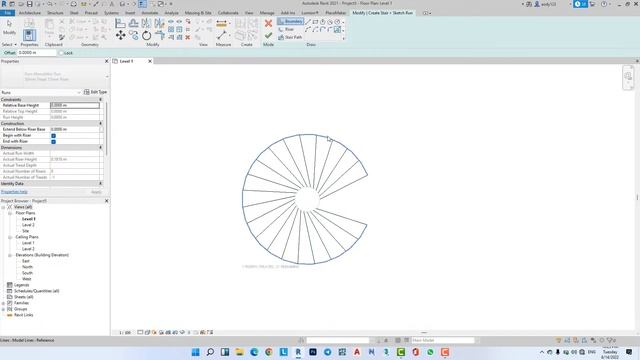Click the Edit Type button
The width and height of the screenshot is (640, 360).
pos(96,92)
